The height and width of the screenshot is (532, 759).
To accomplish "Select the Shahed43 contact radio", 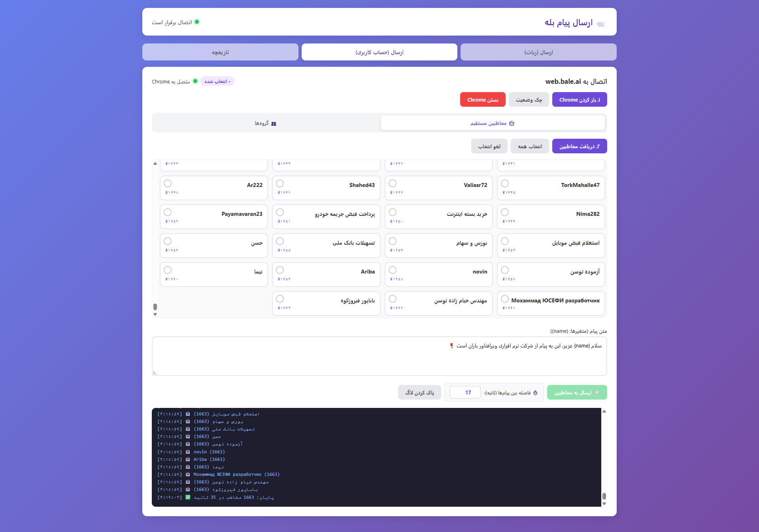I will coord(280,183).
